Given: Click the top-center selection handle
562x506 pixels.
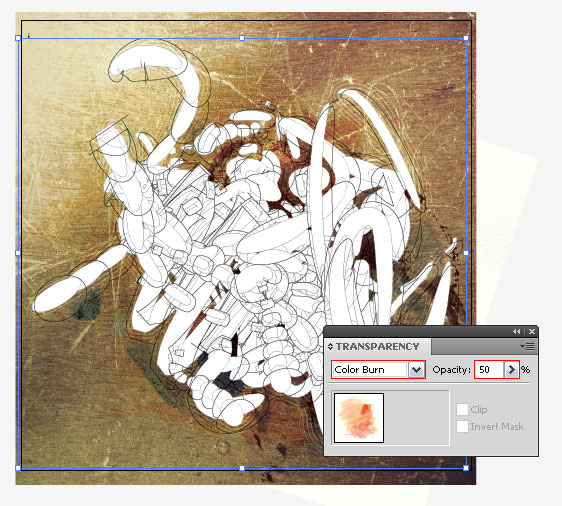Looking at the screenshot, I should point(242,38).
